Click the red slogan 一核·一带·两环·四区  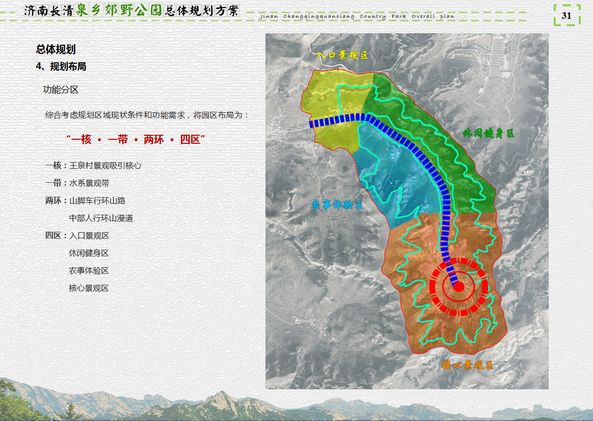(135, 140)
